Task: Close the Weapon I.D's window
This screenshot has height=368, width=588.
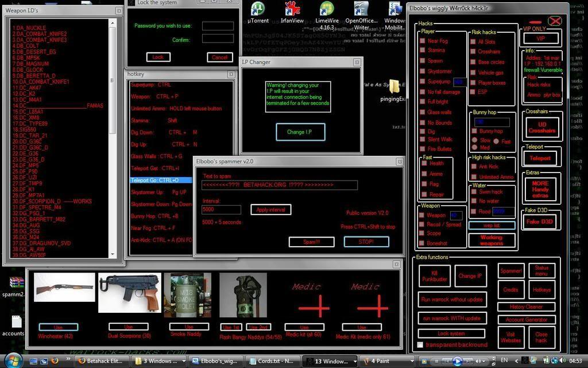Action: [119, 11]
